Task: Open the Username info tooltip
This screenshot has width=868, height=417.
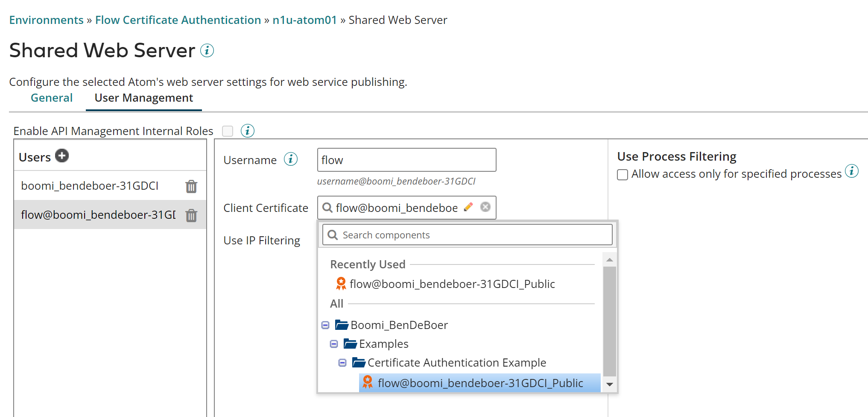Action: click(290, 159)
